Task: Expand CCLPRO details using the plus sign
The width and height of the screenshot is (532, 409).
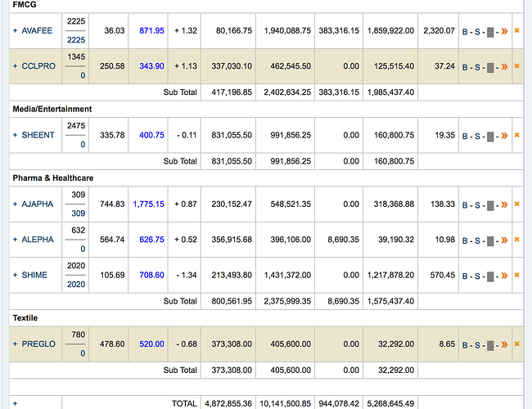Action: 15,65
